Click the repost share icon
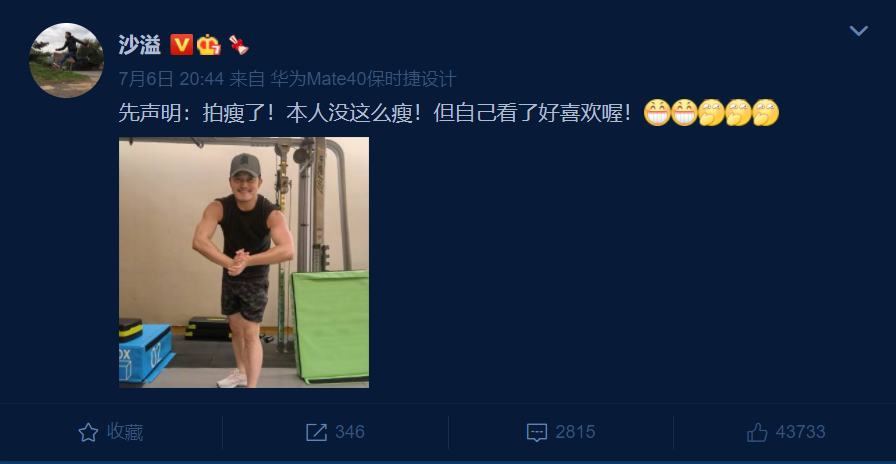896x464 pixels. point(316,432)
